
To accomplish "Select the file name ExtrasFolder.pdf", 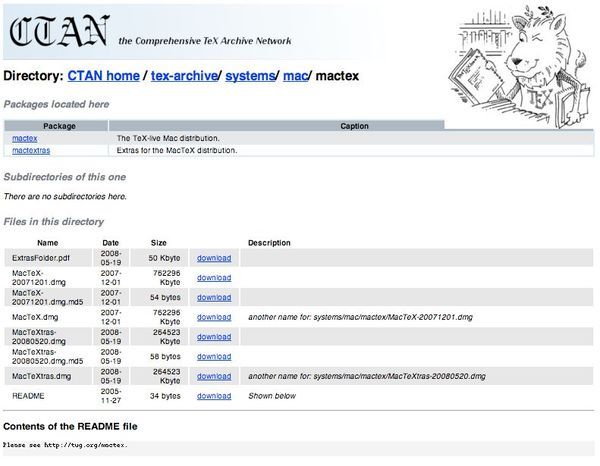I will point(41,258).
